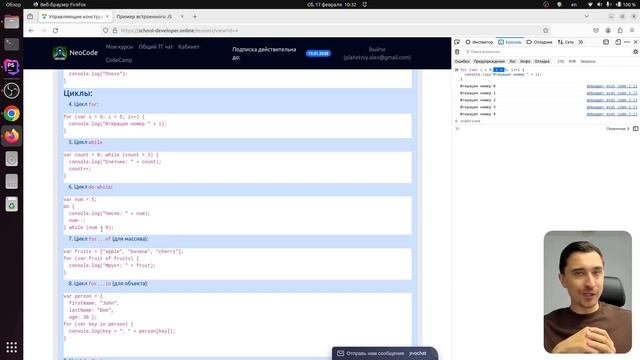
Task: Expand more DevTools tools chevron
Action: (581, 42)
